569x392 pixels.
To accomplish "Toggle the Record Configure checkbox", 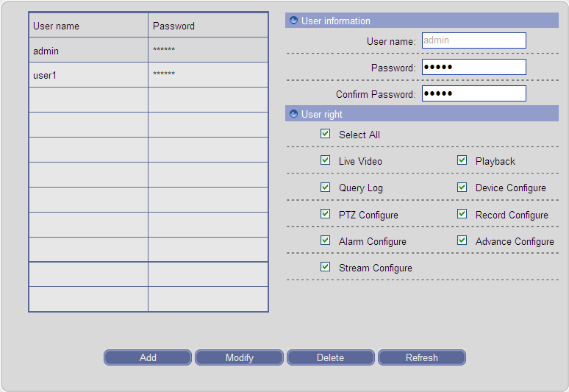I will click(462, 214).
